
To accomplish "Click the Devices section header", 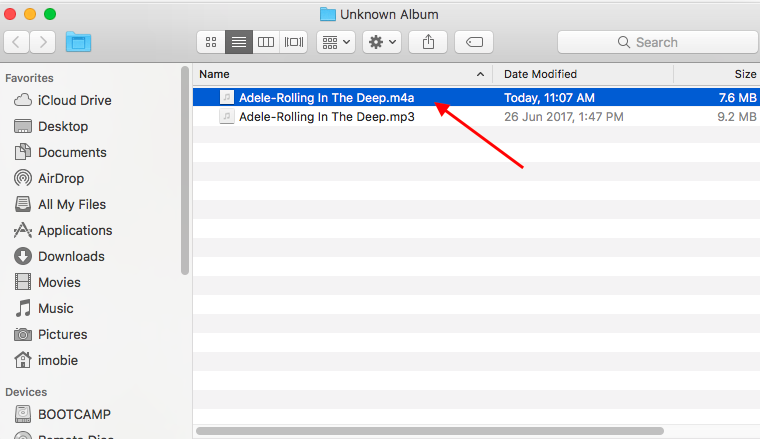I will coord(26,392).
